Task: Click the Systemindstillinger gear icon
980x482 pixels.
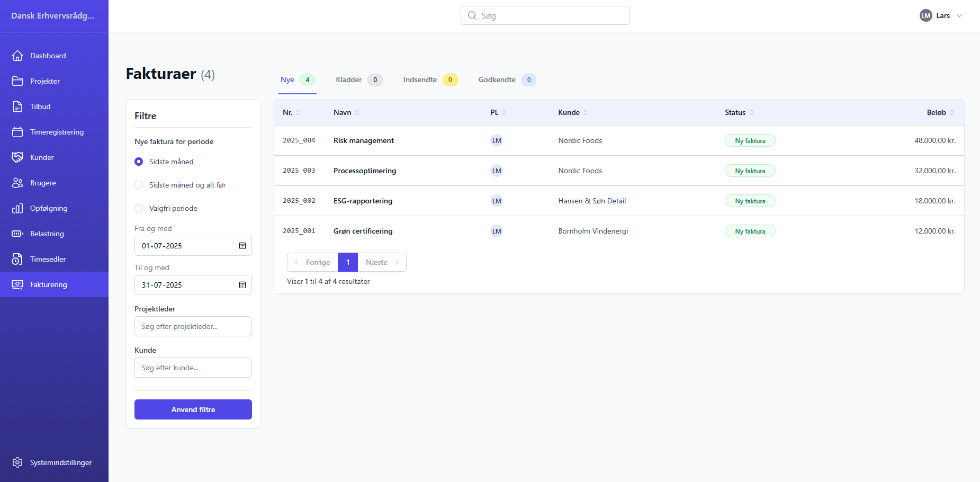Action: 17,462
